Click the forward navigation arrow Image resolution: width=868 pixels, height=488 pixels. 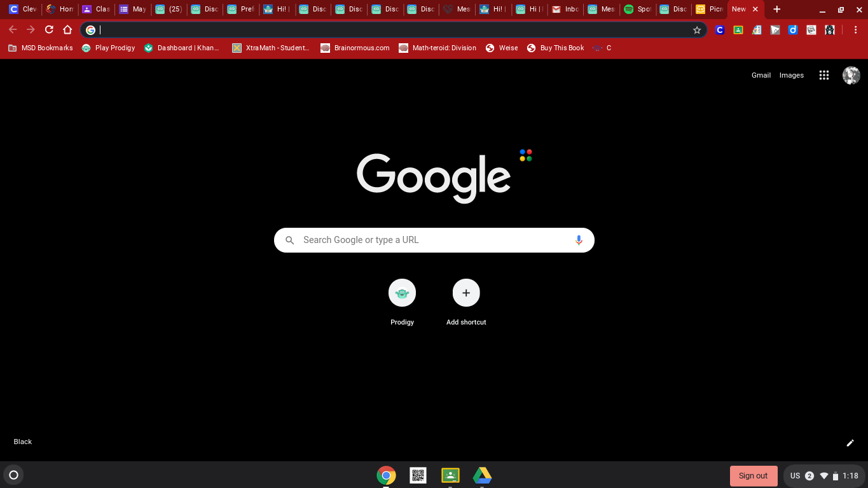31,30
